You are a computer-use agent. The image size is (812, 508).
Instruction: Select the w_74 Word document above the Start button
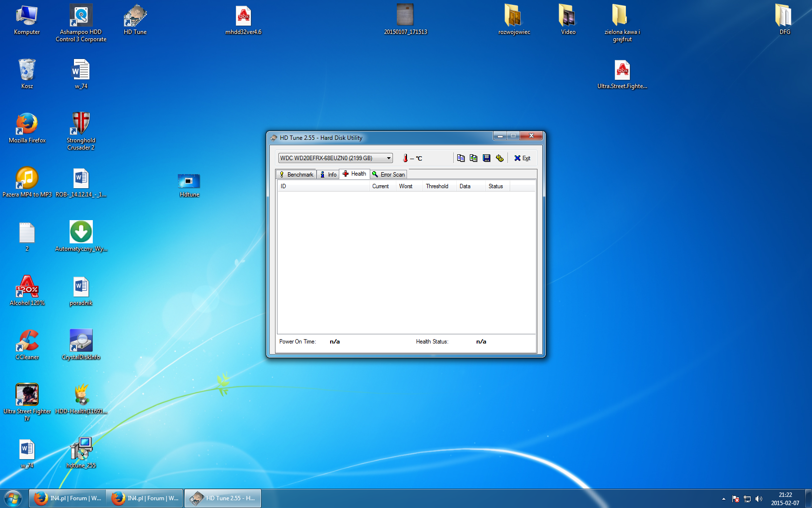click(x=27, y=453)
